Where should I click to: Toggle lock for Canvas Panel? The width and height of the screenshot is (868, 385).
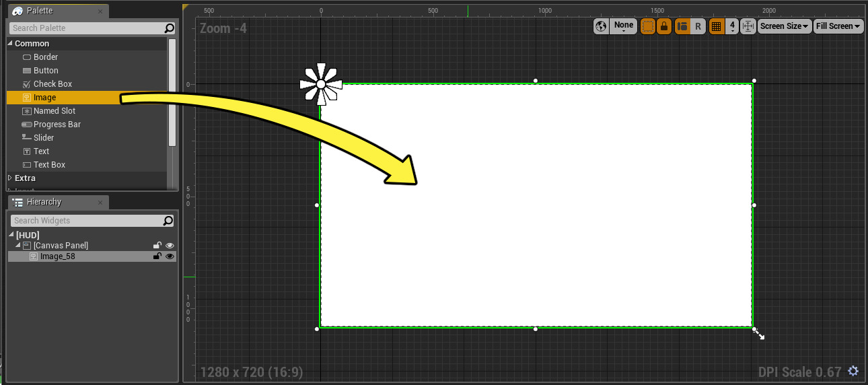157,246
